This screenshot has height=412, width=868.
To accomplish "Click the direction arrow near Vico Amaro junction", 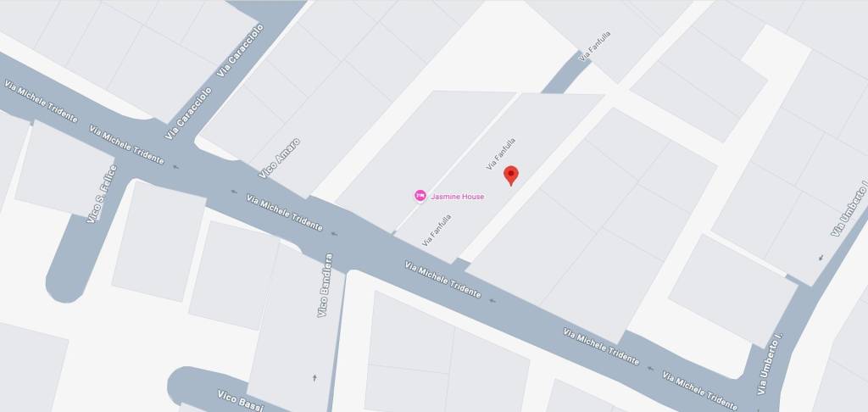I will click(234, 192).
